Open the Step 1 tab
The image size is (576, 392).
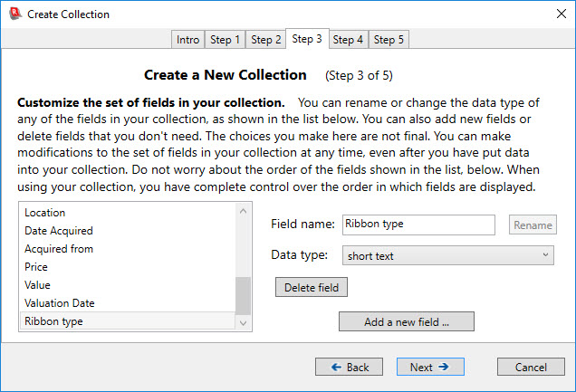tap(226, 40)
